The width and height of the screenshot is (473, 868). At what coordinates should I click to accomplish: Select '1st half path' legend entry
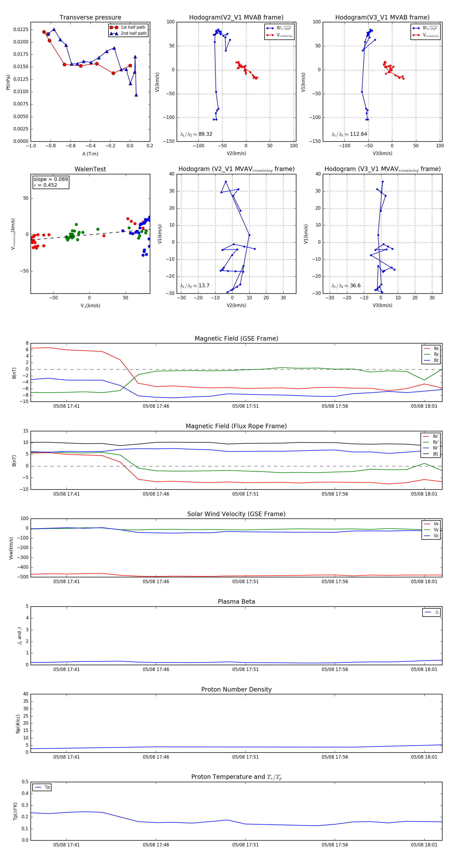point(128,27)
